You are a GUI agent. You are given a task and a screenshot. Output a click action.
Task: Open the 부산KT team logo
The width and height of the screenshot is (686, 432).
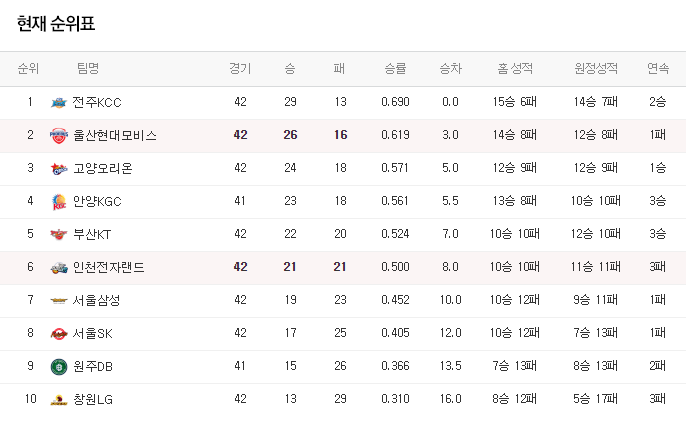tap(59, 235)
